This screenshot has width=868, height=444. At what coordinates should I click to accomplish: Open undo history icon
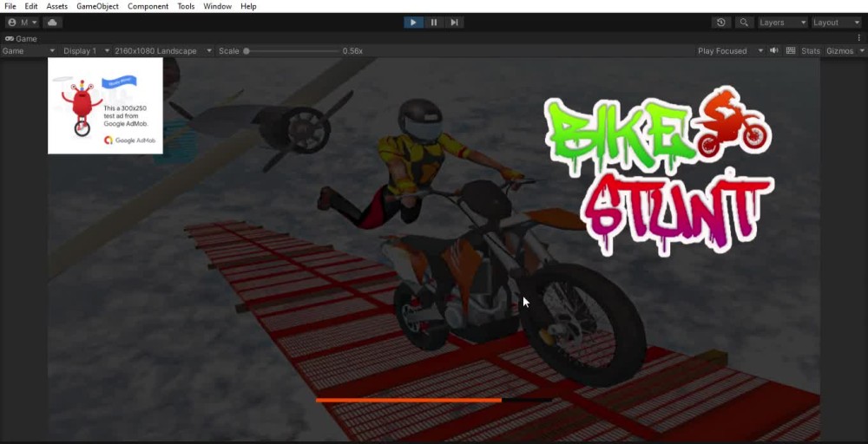point(720,23)
